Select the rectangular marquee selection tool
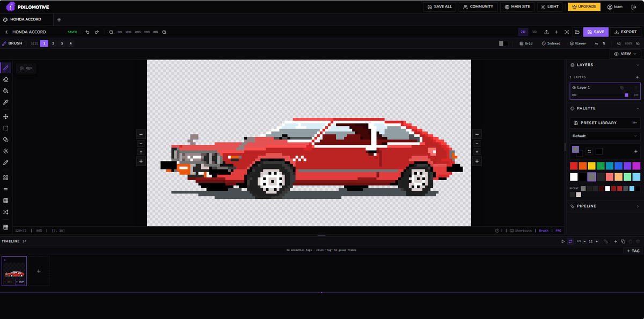This screenshot has height=319, width=644. [x=6, y=128]
